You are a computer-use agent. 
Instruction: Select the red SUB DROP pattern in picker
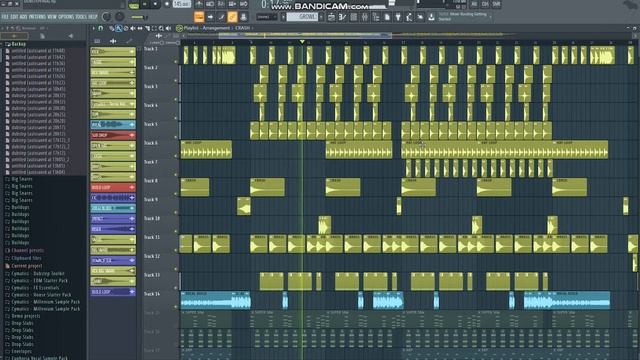click(113, 135)
